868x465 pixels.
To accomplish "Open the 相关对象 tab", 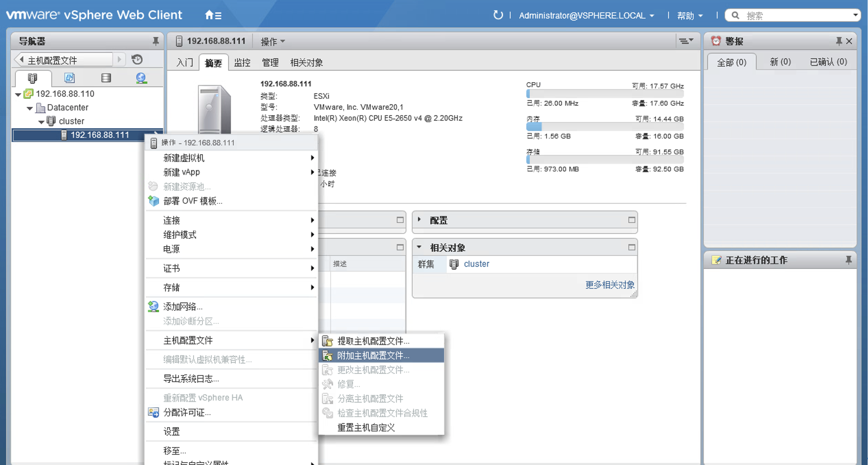I will pyautogui.click(x=306, y=62).
